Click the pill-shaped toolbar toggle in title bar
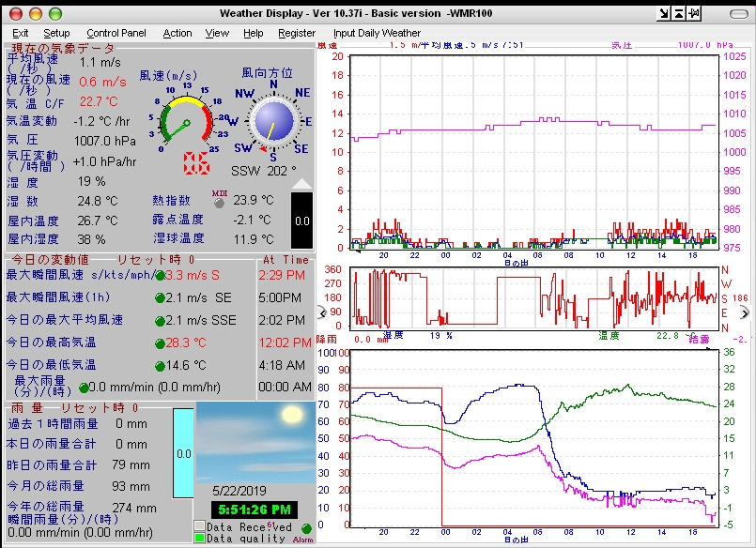Image resolution: width=756 pixels, height=548 pixels. pyautogui.click(x=739, y=14)
